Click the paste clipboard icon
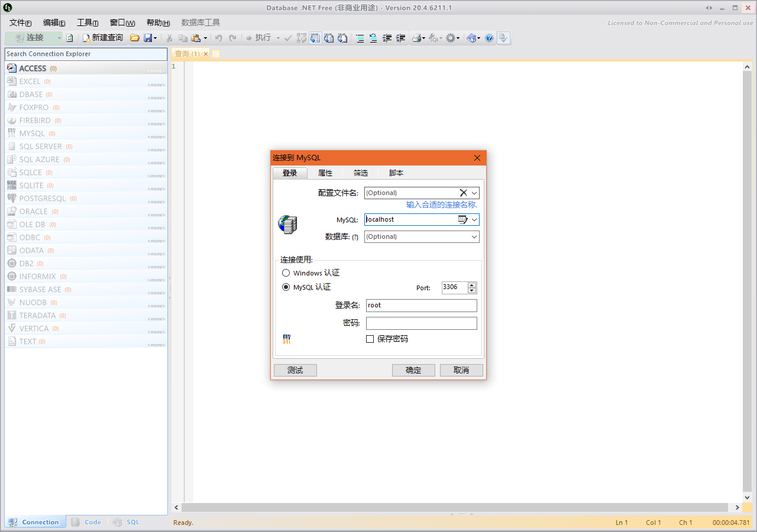The image size is (757, 532). [196, 38]
